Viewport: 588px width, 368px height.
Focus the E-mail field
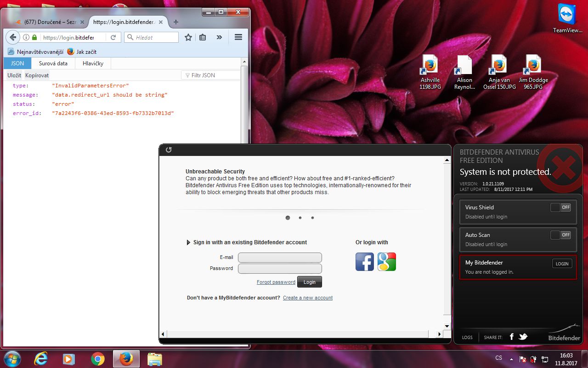coord(280,258)
